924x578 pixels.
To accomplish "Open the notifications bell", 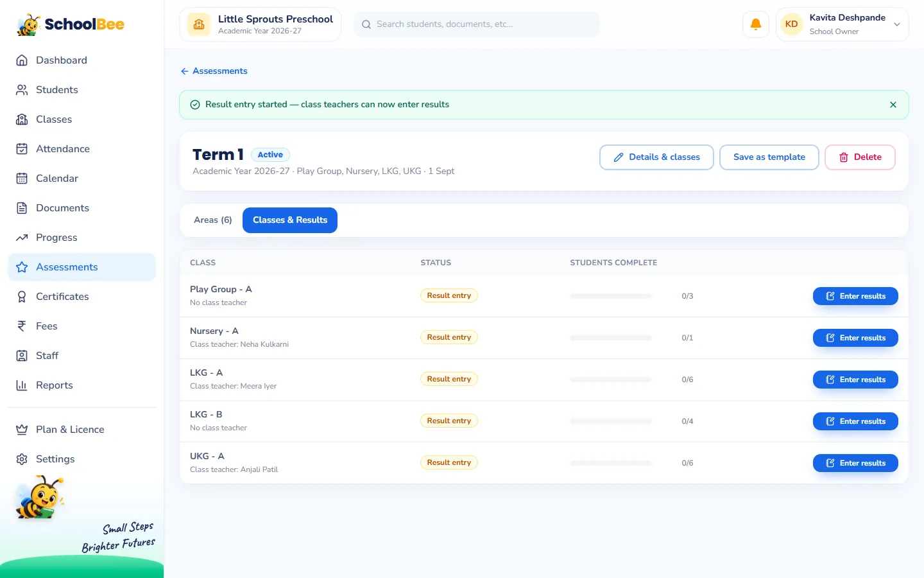I will 755,24.
